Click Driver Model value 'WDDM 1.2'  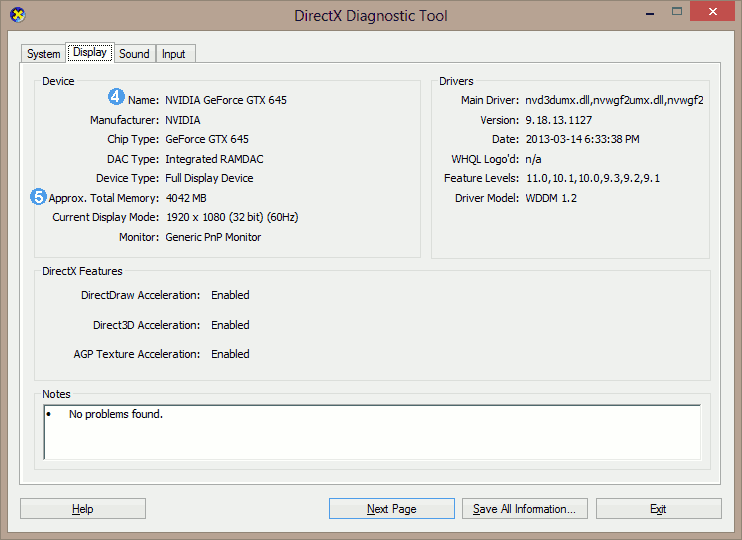(551, 198)
